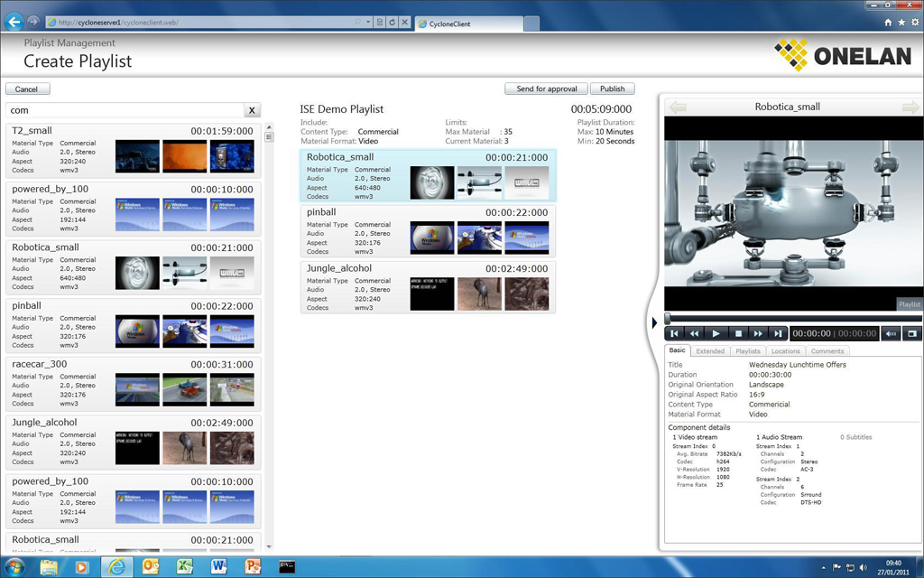924x578 pixels.
Task: Publish the playlist
Action: pyautogui.click(x=612, y=89)
